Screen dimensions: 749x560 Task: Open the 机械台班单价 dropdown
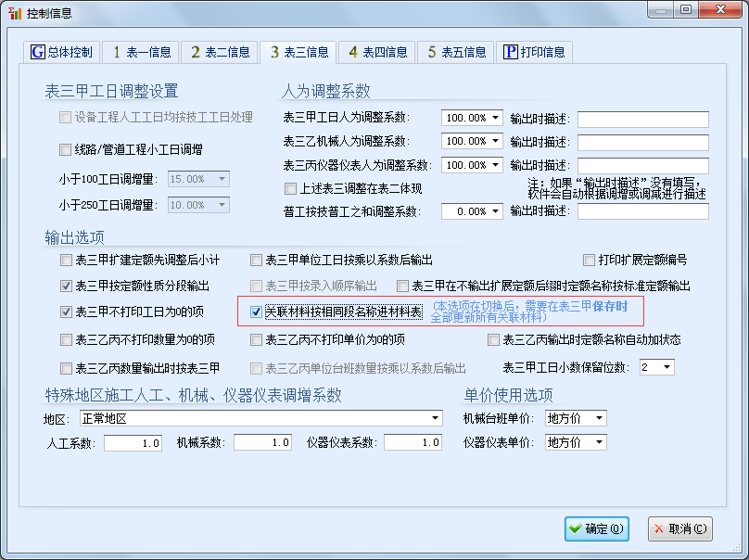pyautogui.click(x=599, y=418)
